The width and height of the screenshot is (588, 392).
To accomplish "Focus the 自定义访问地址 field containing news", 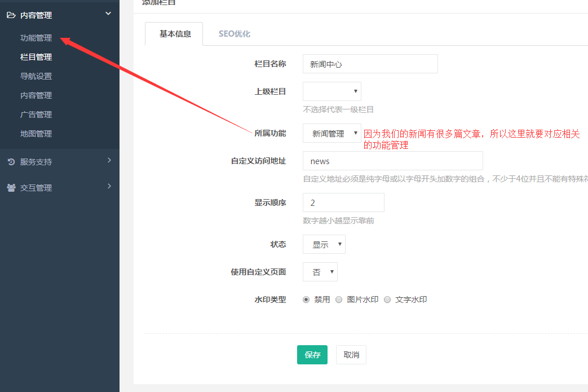I will point(392,161).
